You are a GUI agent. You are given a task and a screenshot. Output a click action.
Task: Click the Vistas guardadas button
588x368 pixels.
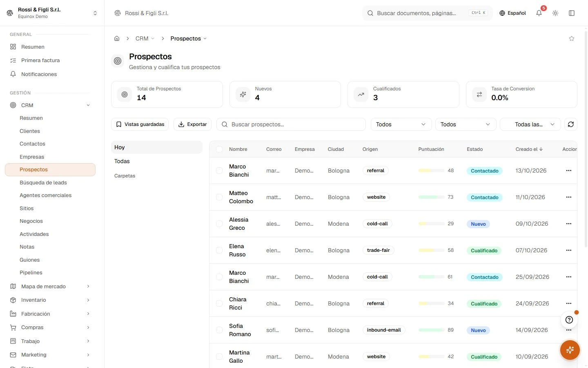[x=140, y=124]
